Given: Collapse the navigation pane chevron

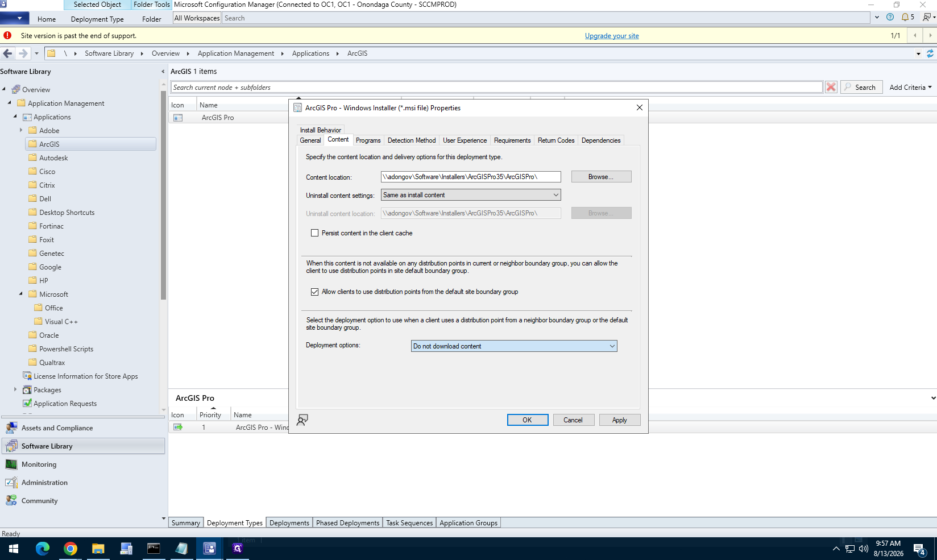Looking at the screenshot, I should (163, 72).
